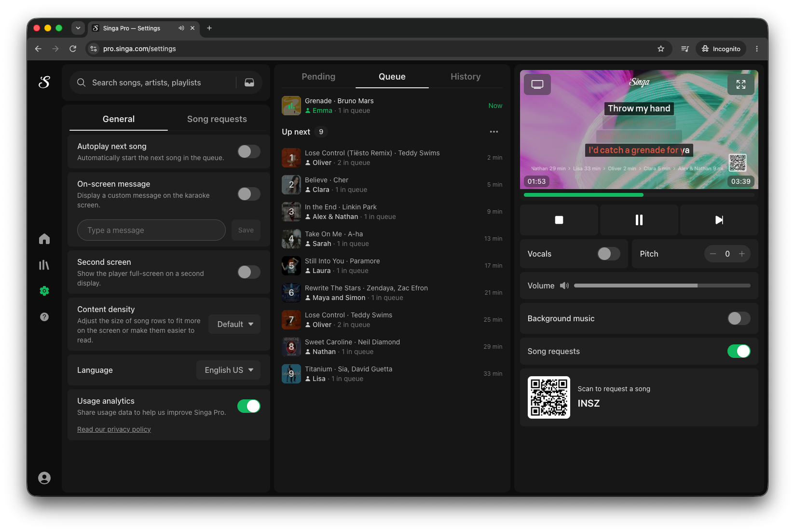Focus the Search songs, artists, playlists field
The width and height of the screenshot is (795, 532).
153,82
